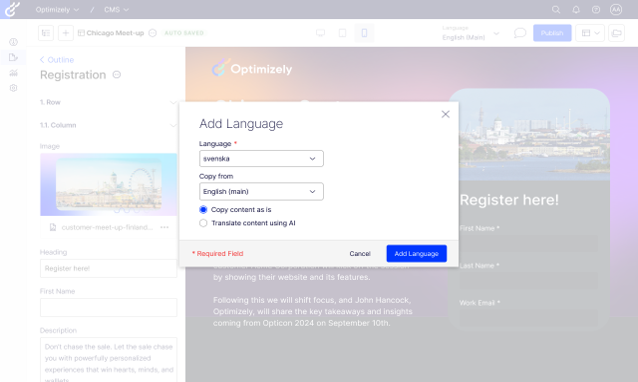Open options circle next to Registration heading
The image size is (638, 382).
pyautogui.click(x=117, y=75)
